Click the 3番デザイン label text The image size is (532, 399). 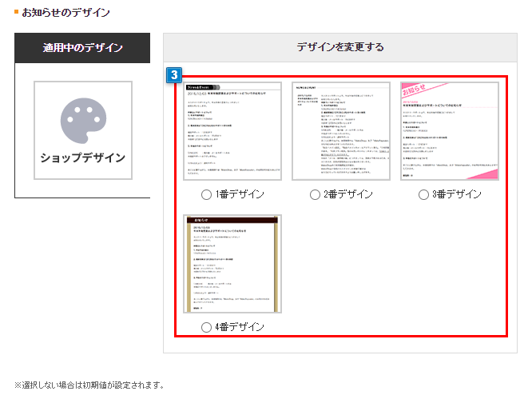(x=457, y=194)
